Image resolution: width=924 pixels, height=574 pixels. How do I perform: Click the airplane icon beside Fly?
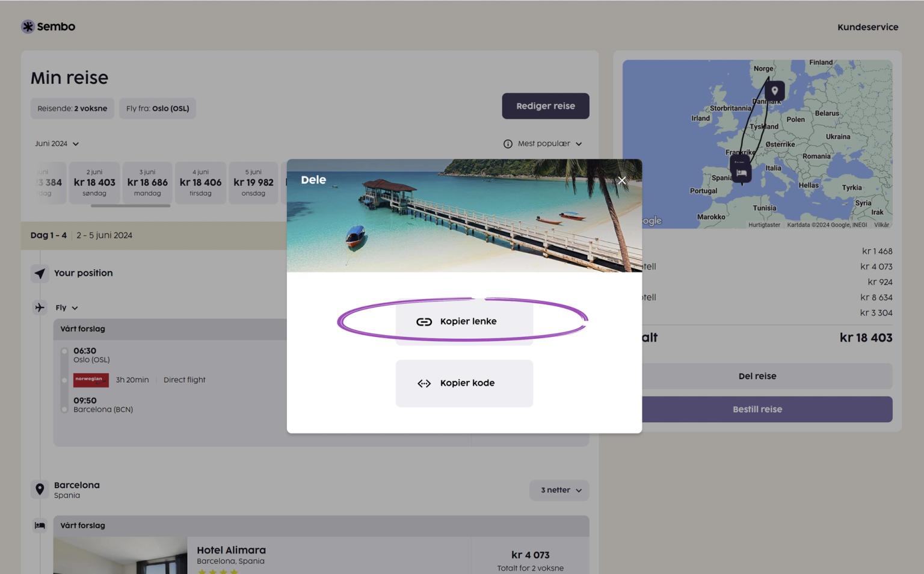40,307
